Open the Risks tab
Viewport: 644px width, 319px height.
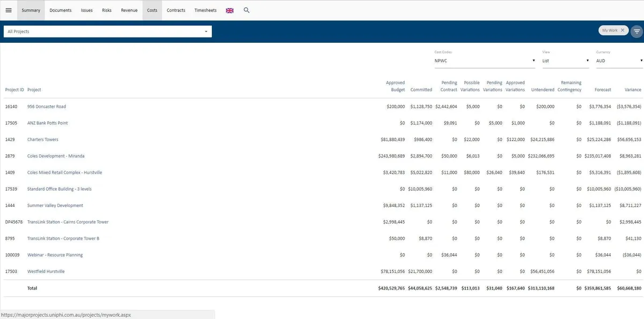click(x=107, y=10)
